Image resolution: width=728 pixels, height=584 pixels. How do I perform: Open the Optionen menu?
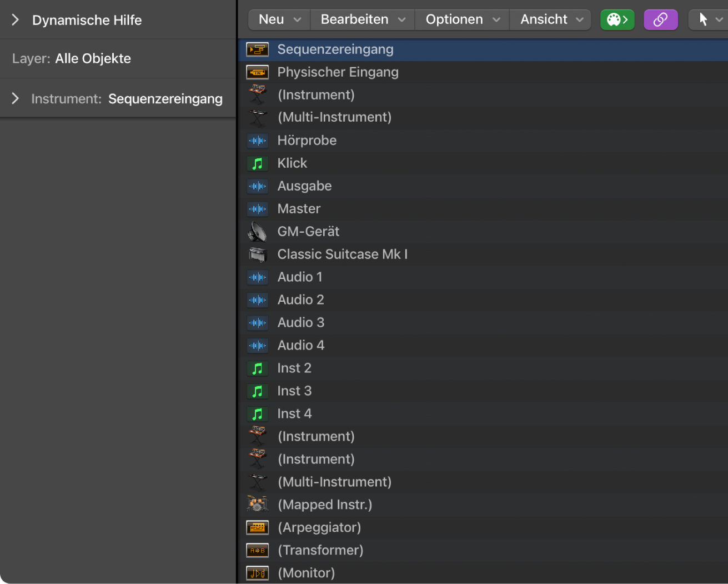click(x=461, y=19)
